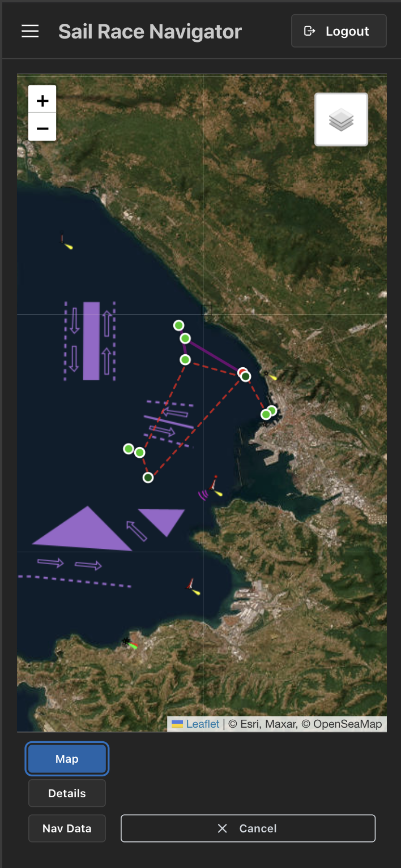Open the Leaflet attribution link
Image resolution: width=401 pixels, height=868 pixels.
click(x=202, y=724)
